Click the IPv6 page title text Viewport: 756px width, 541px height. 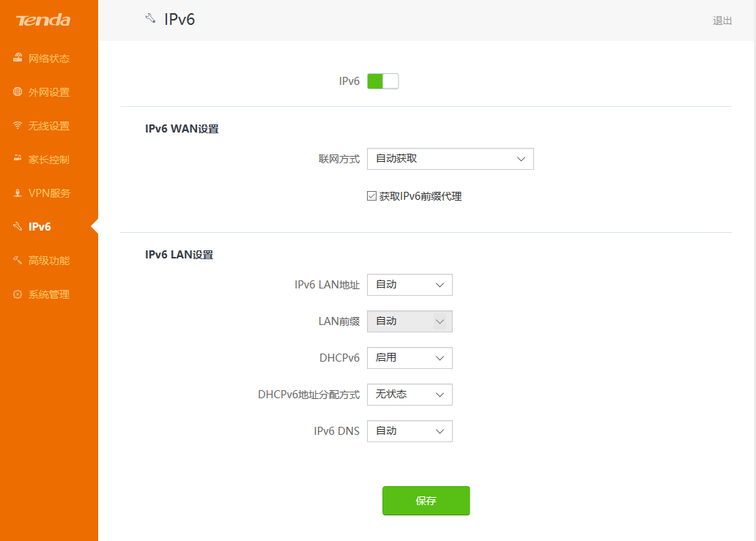tap(179, 19)
